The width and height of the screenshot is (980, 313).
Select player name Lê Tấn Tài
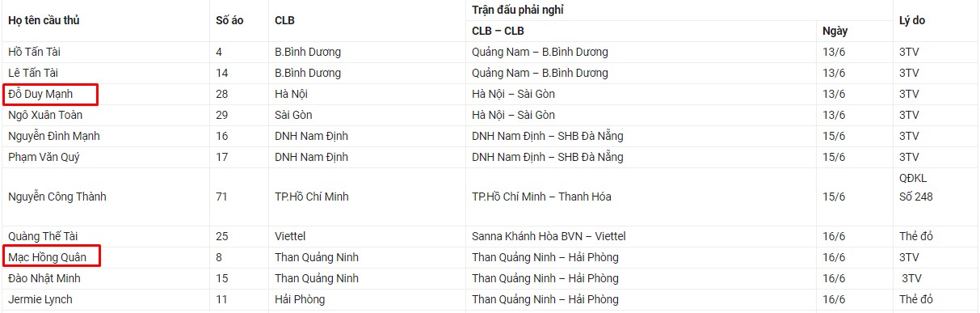[35, 73]
